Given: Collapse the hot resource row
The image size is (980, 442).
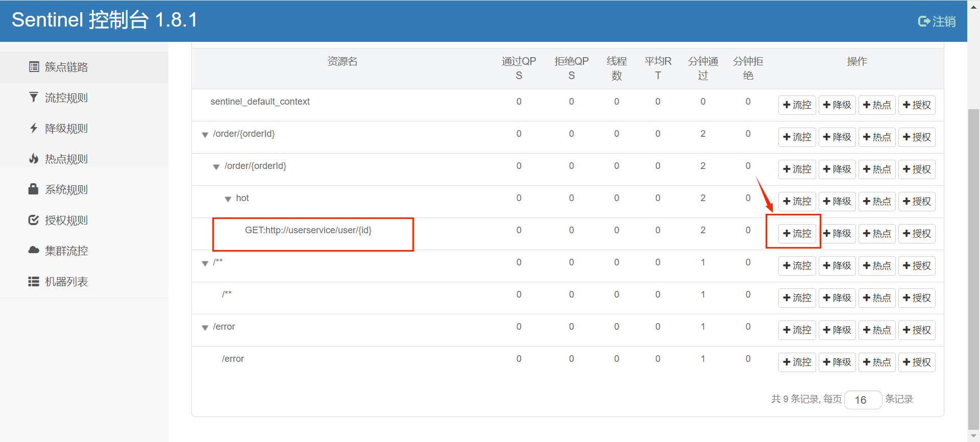Looking at the screenshot, I should [228, 199].
